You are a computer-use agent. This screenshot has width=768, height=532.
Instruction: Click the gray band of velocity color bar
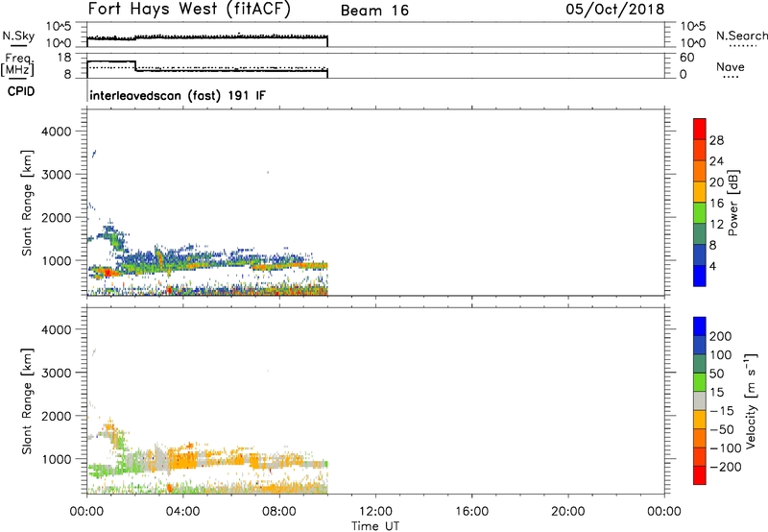tap(700, 400)
